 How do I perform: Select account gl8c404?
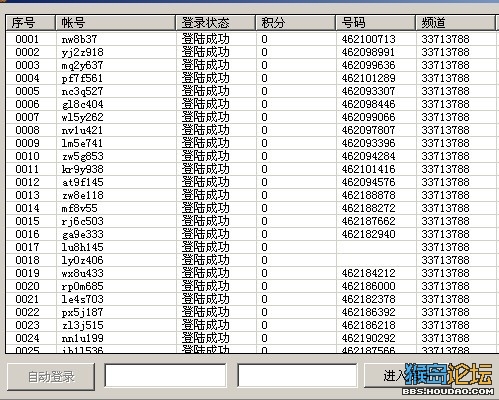point(82,104)
